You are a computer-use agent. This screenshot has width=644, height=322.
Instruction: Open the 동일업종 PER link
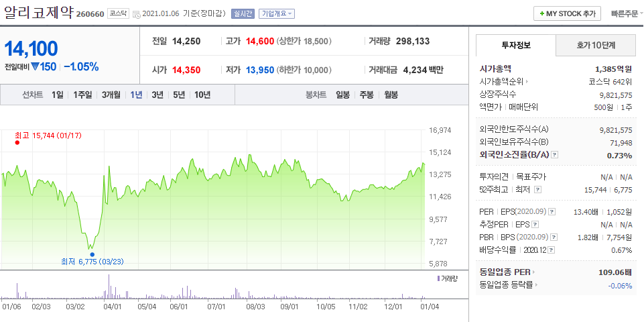tap(508, 272)
